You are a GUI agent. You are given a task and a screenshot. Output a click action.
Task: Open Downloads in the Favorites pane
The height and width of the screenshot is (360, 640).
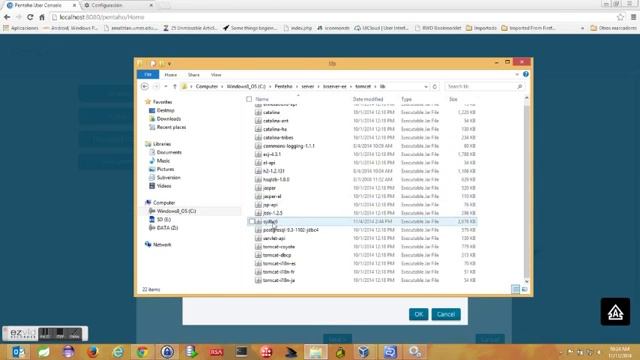tap(169, 119)
